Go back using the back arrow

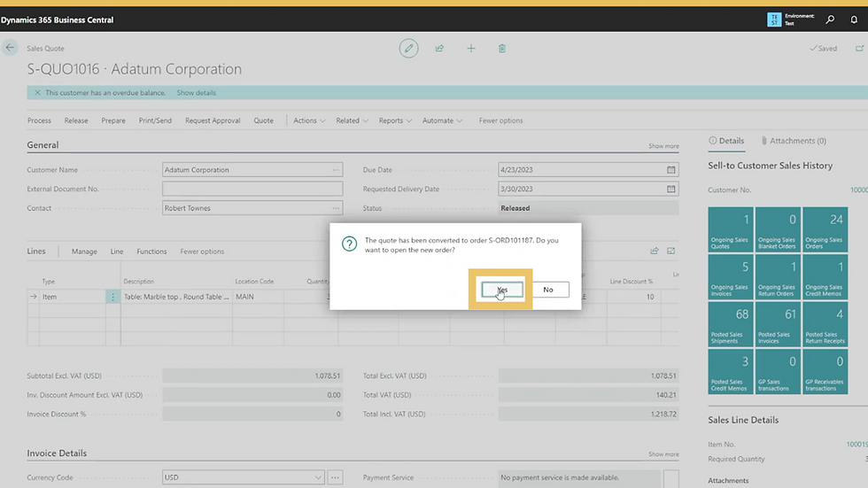coord(10,48)
